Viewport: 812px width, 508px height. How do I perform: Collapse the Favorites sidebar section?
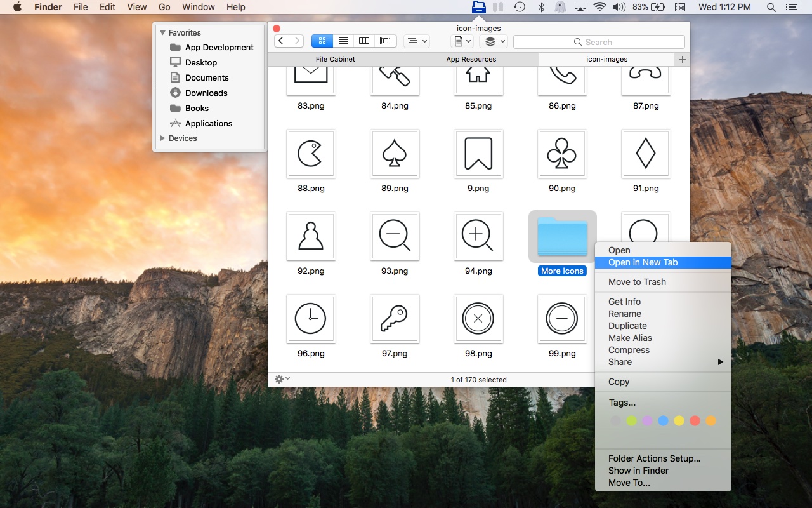(x=162, y=32)
